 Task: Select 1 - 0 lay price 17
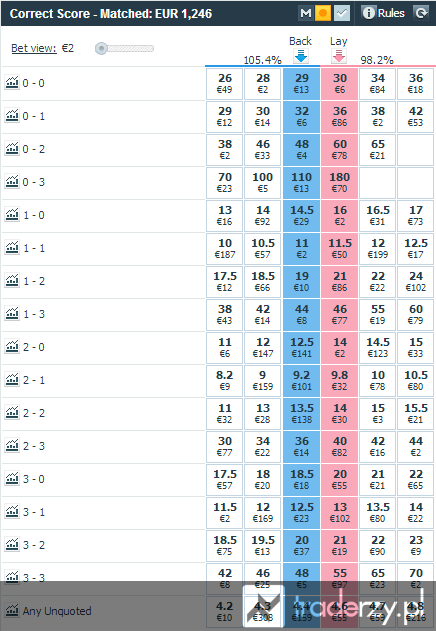415,215
